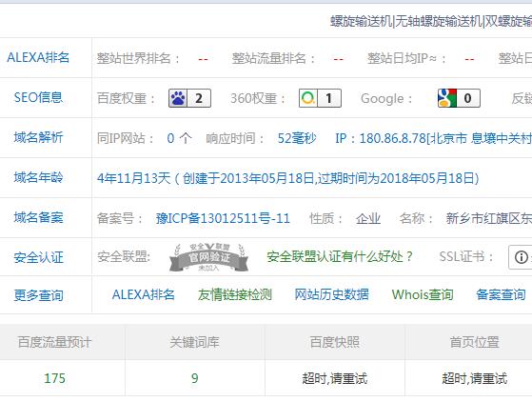532x402 pixels.
Task: Click the Baidu paw weight icon
Action: coord(178,98)
